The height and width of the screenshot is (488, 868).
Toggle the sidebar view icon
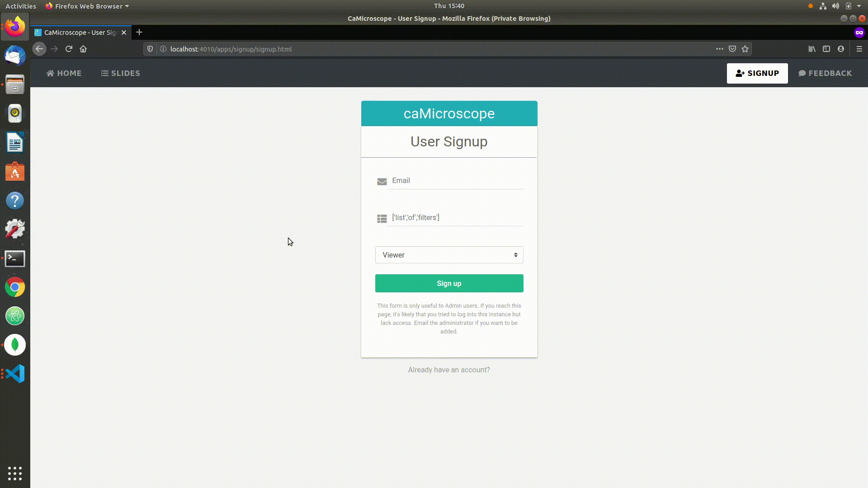(x=826, y=49)
